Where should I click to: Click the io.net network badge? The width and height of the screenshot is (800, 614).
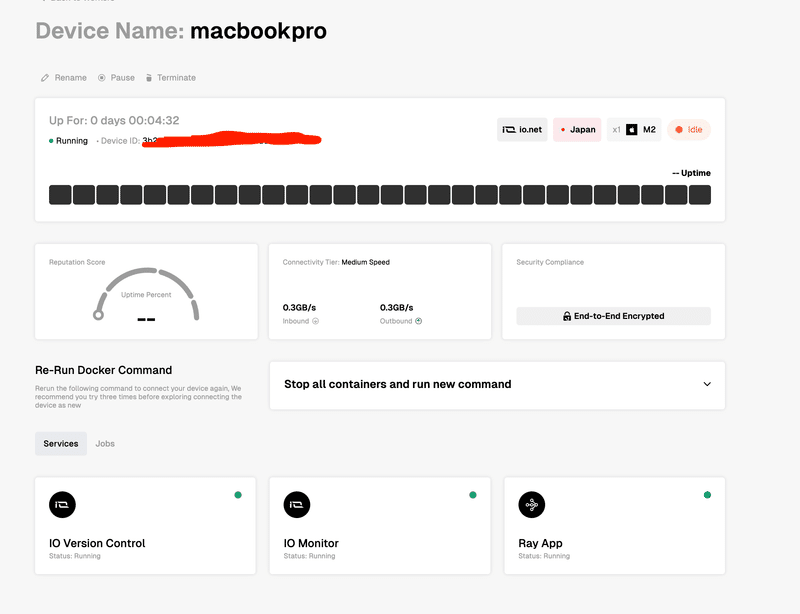pyautogui.click(x=522, y=130)
